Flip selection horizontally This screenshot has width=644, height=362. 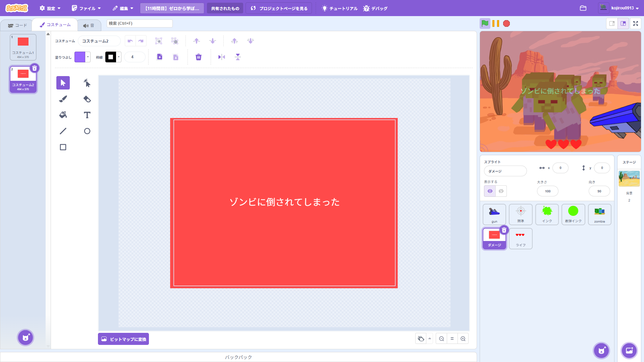click(x=221, y=57)
